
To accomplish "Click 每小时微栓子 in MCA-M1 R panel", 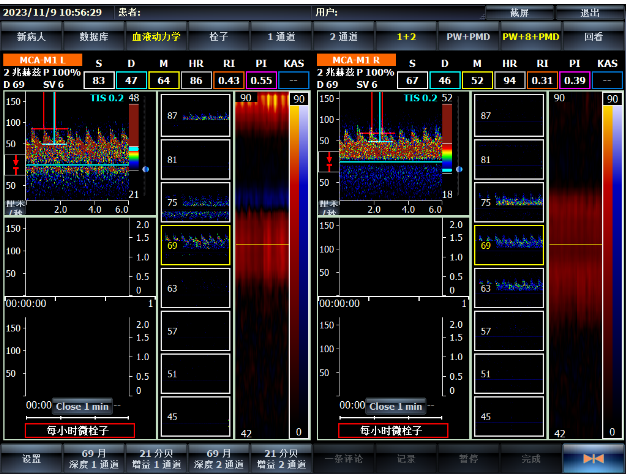I will (x=393, y=431).
